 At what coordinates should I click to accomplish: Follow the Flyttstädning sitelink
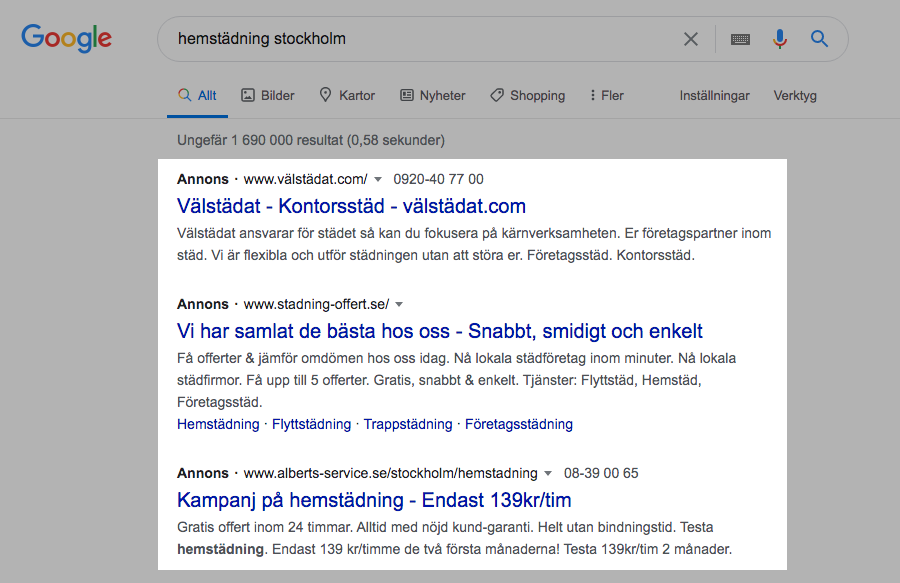coord(312,424)
